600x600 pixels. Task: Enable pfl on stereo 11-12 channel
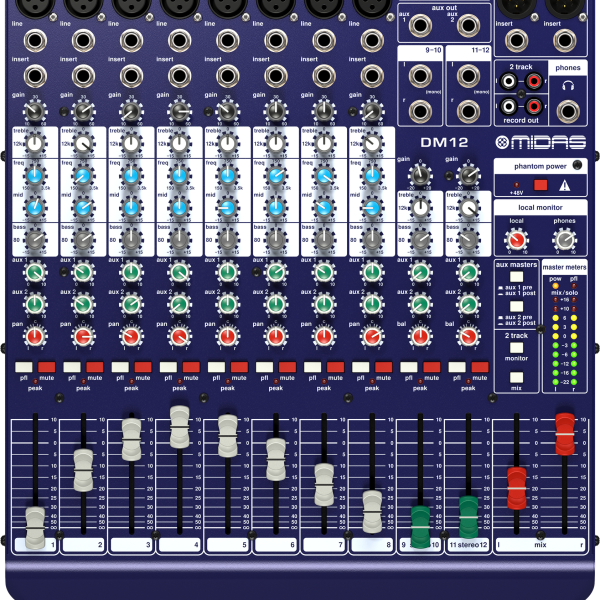coord(457,367)
